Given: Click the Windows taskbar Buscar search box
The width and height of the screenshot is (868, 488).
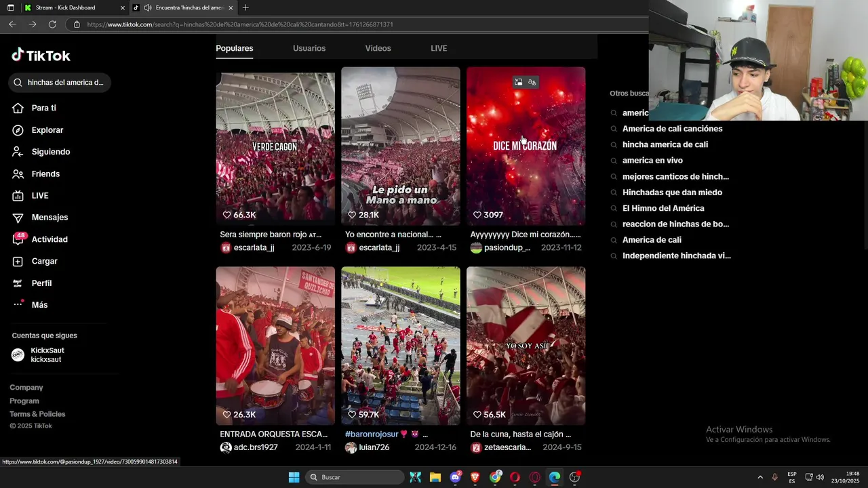Looking at the screenshot, I should pyautogui.click(x=355, y=477).
